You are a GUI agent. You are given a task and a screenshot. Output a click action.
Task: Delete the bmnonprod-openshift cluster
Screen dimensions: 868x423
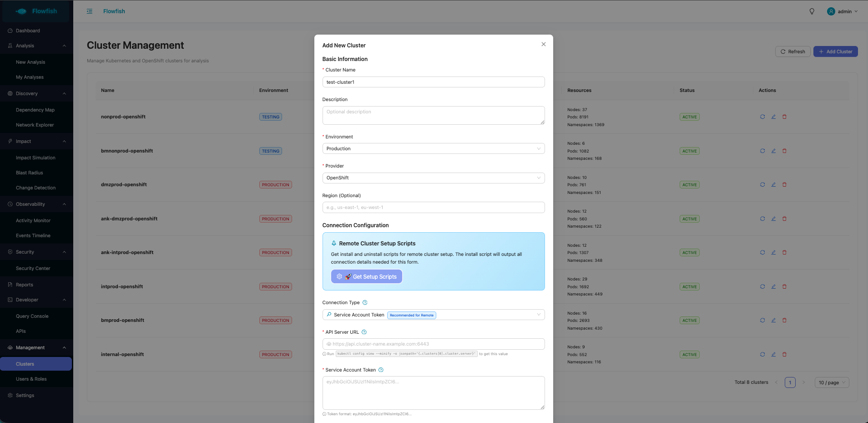tap(784, 151)
